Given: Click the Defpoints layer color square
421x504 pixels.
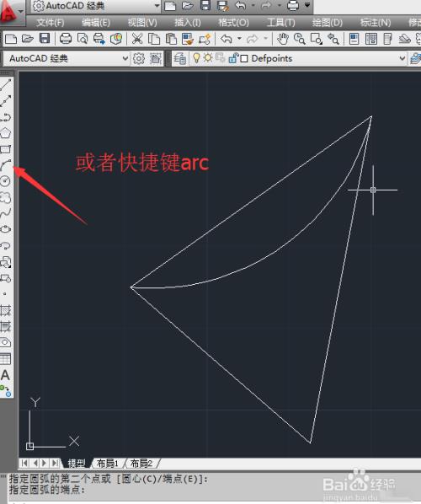Looking at the screenshot, I should (x=244, y=58).
